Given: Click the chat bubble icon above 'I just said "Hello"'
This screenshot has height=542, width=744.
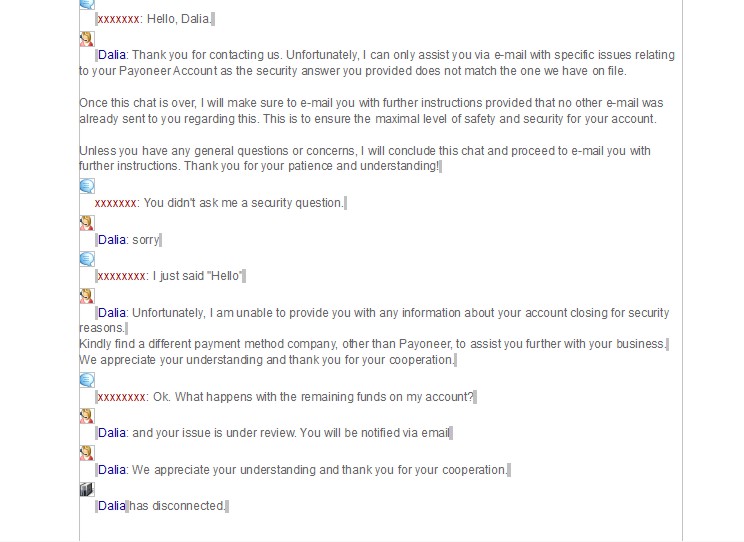Looking at the screenshot, I should [87, 259].
